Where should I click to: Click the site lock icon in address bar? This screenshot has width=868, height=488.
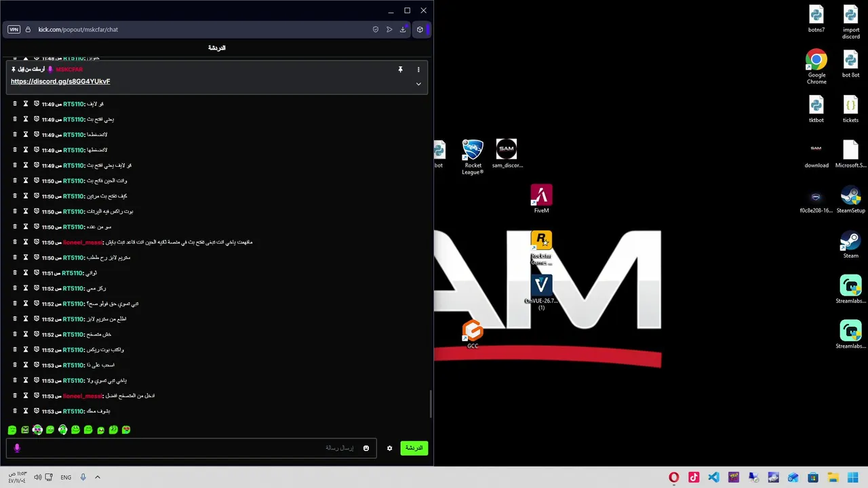[x=28, y=29]
